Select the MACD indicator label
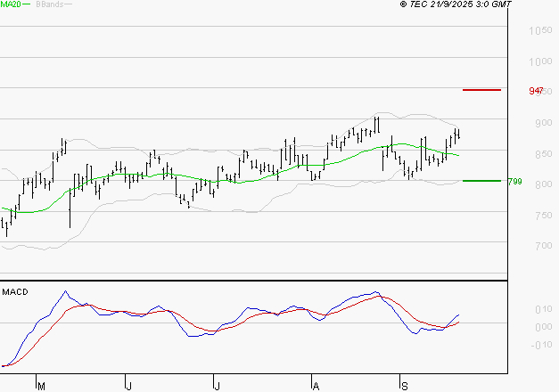 (15, 291)
